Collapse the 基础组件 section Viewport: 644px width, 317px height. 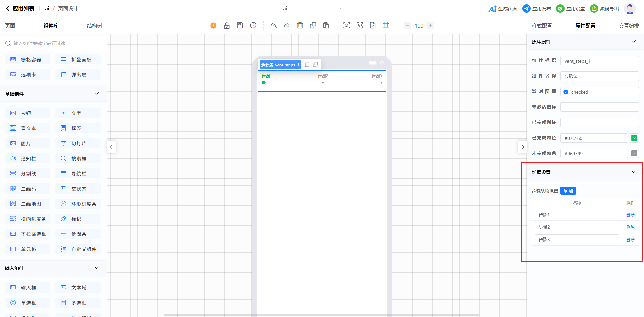pos(97,94)
